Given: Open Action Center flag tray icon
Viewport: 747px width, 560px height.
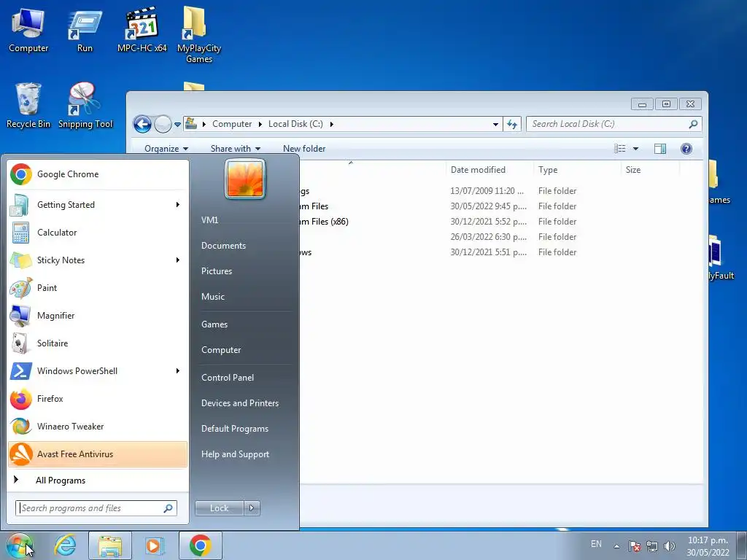Looking at the screenshot, I should coord(634,546).
